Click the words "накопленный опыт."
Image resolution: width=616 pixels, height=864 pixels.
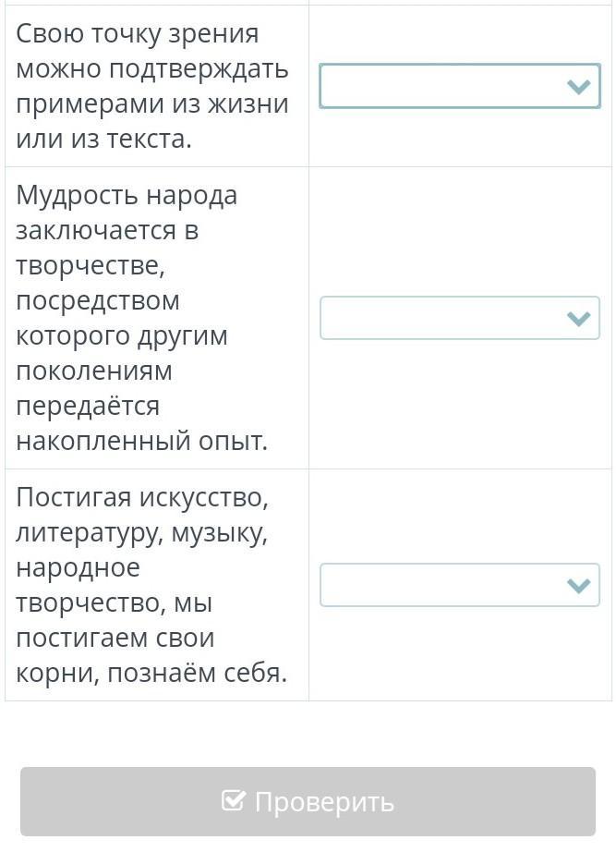click(142, 441)
